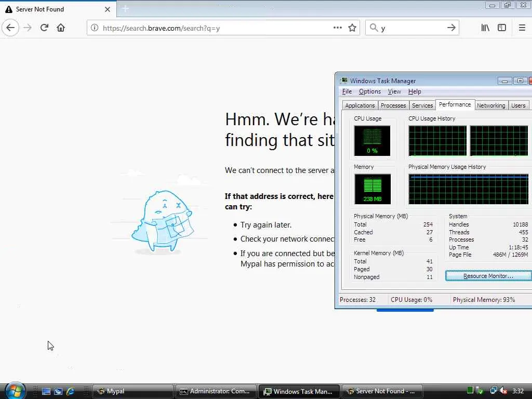The image size is (532, 399).
Task: Click the forward navigation arrow
Action: pyautogui.click(x=28, y=28)
